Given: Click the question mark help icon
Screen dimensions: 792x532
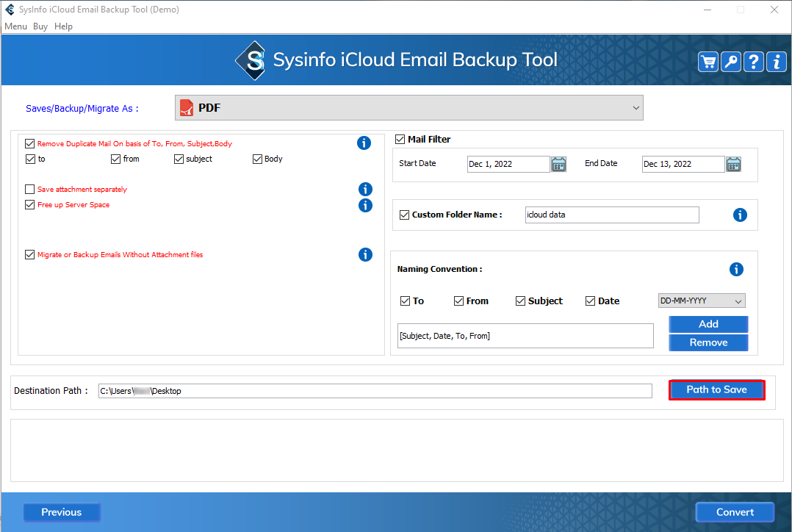Looking at the screenshot, I should (754, 62).
